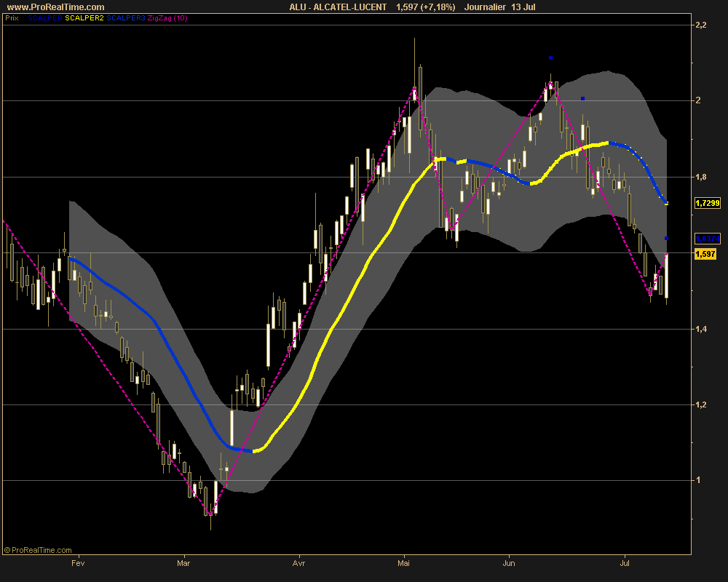Click the yellow 1,7299 value tag
728x582 pixels.
click(707, 203)
